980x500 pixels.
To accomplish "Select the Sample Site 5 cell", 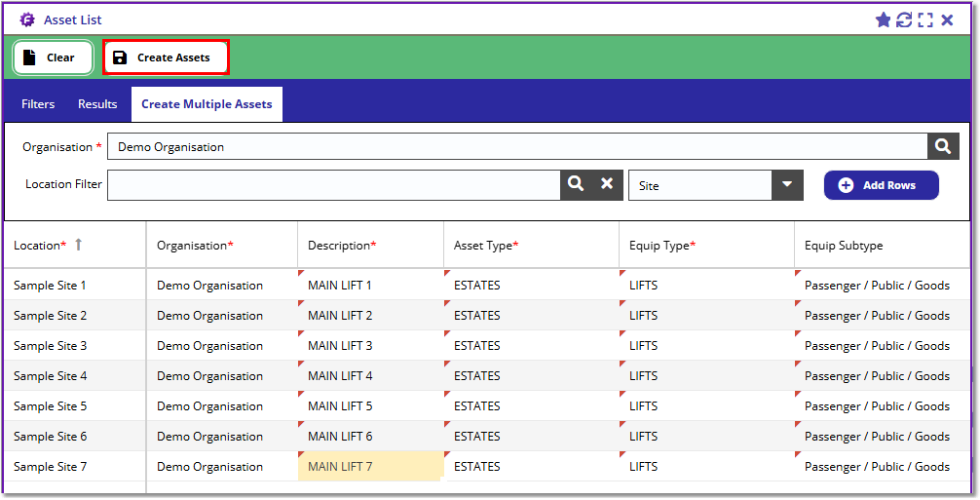I will coord(75,406).
